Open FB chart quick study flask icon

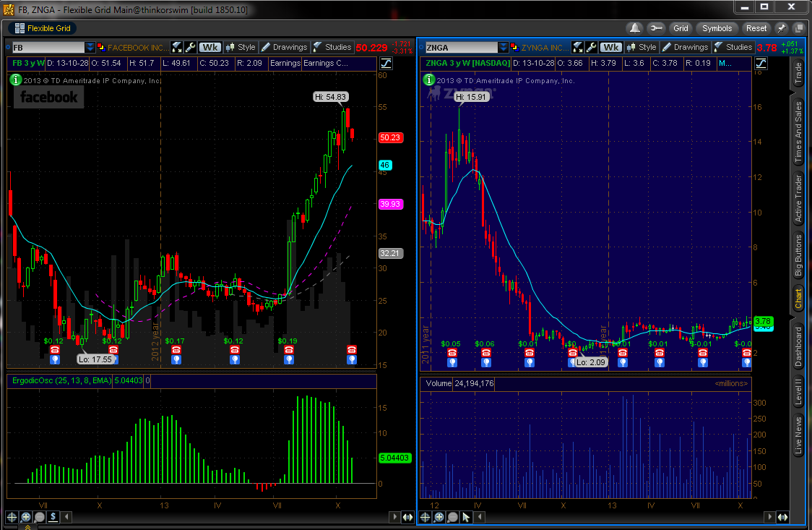tap(177, 48)
